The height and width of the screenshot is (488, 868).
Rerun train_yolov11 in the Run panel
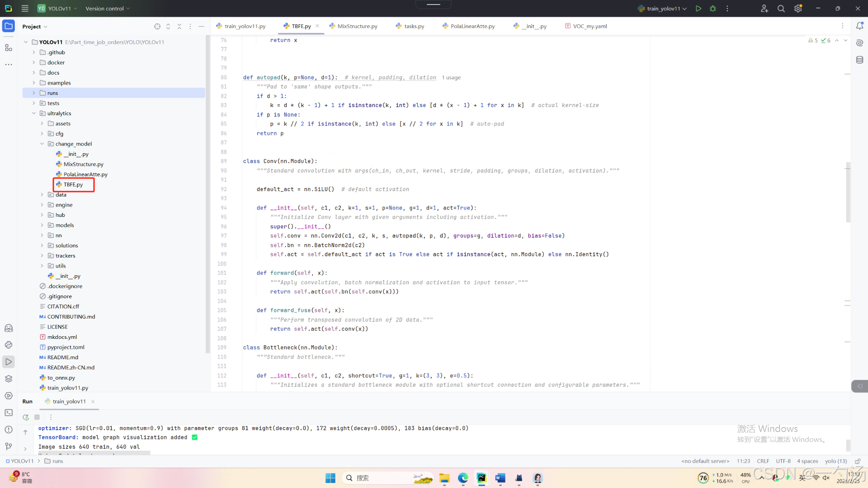tap(26, 417)
